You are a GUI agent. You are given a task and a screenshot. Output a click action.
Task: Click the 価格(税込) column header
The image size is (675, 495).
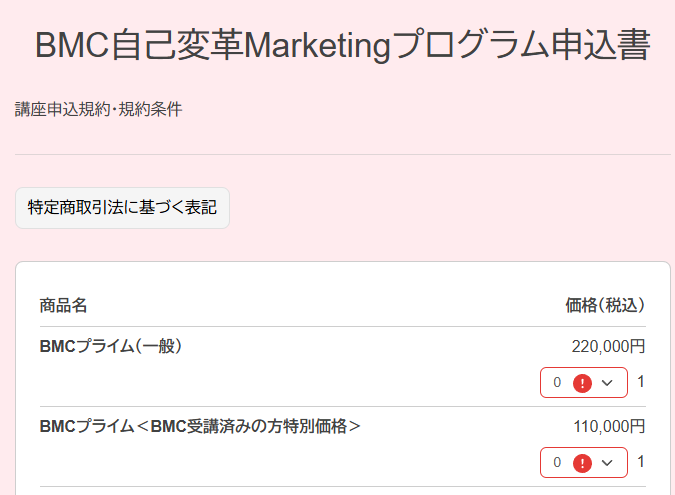point(605,306)
